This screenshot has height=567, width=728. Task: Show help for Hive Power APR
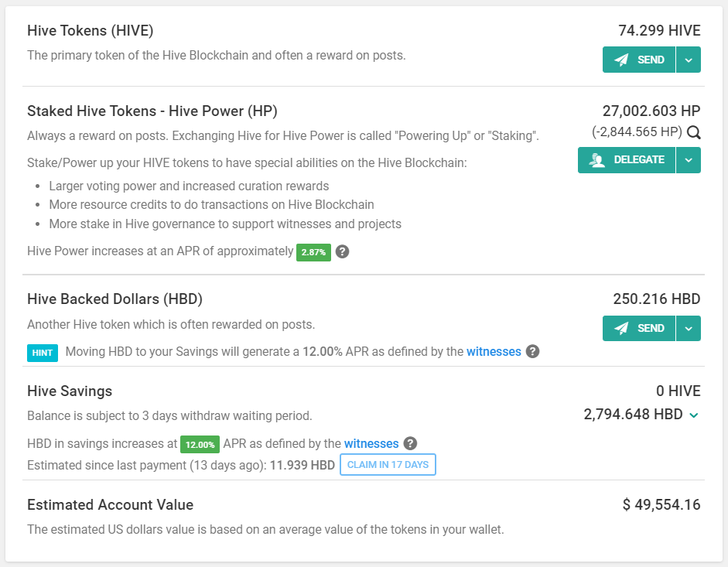342,251
